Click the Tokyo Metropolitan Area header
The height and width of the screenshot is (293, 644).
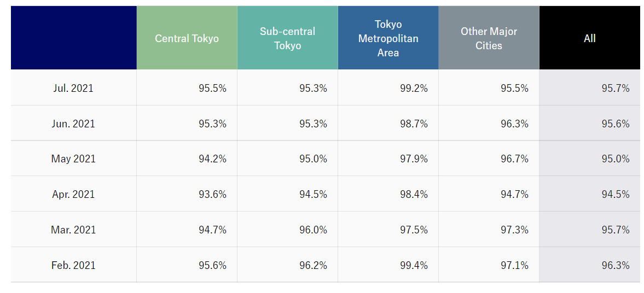(388, 38)
